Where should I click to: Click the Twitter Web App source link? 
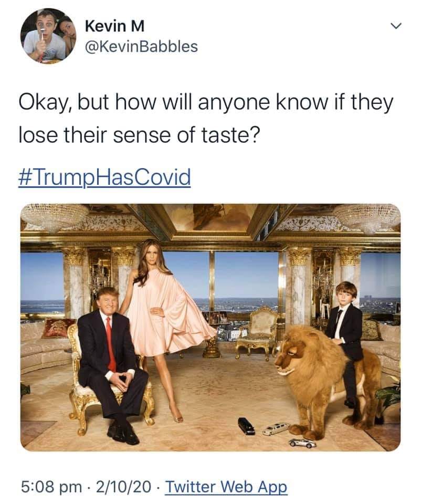coord(226,486)
